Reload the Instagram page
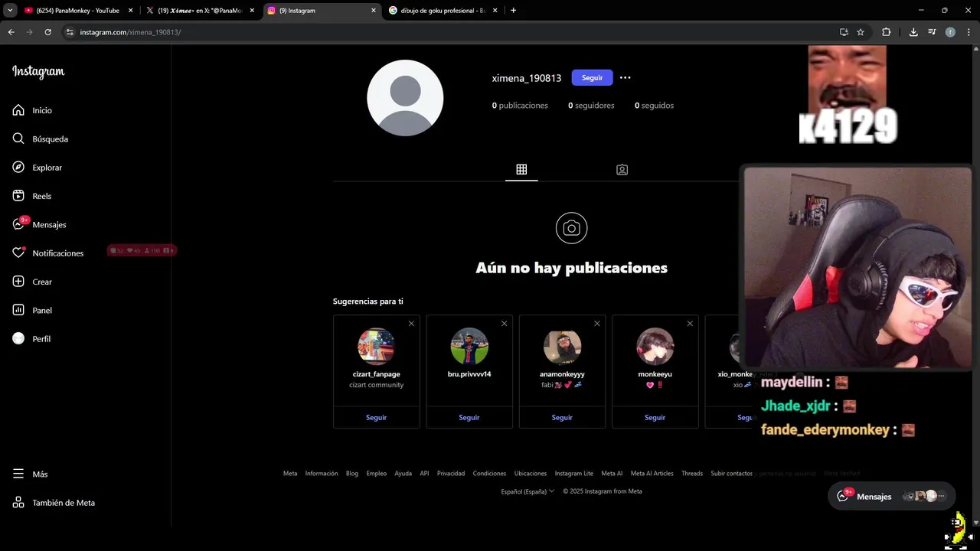 [x=47, y=32]
